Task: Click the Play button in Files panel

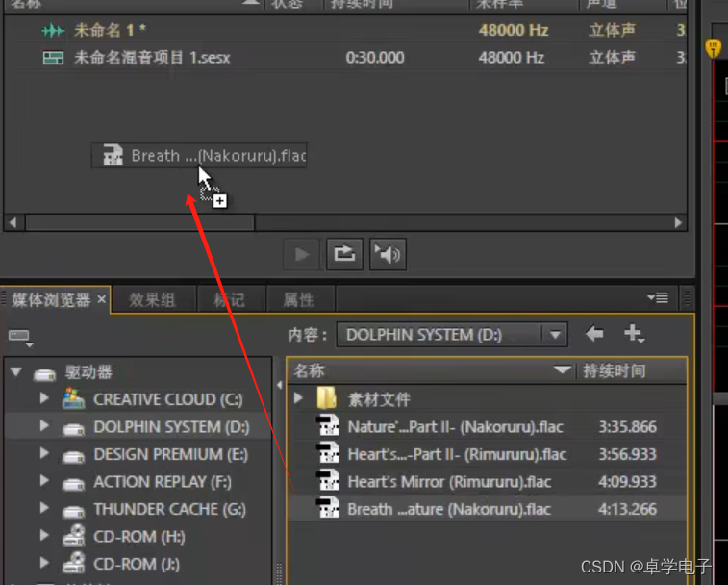Action: pos(302,254)
